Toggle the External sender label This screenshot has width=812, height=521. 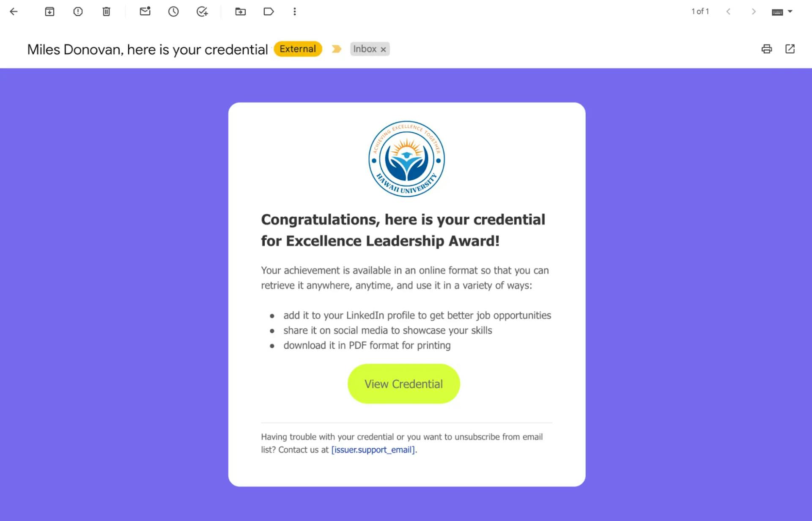pyautogui.click(x=298, y=49)
